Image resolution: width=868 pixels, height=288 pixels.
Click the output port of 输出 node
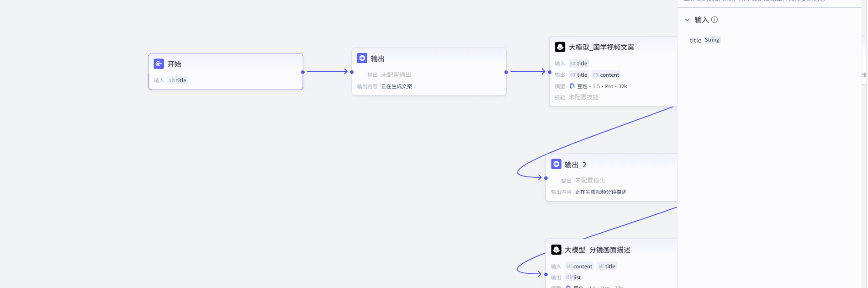click(x=506, y=72)
